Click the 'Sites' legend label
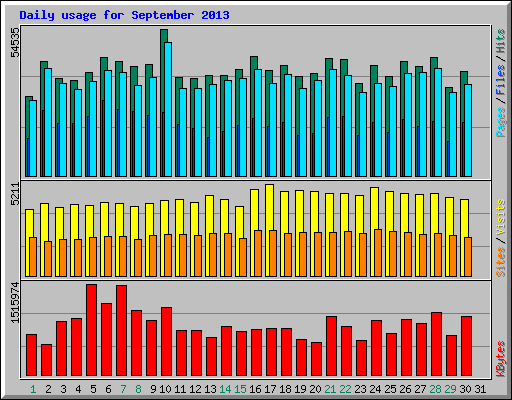Image resolution: width=512 pixels, height=400 pixels. coord(500,262)
